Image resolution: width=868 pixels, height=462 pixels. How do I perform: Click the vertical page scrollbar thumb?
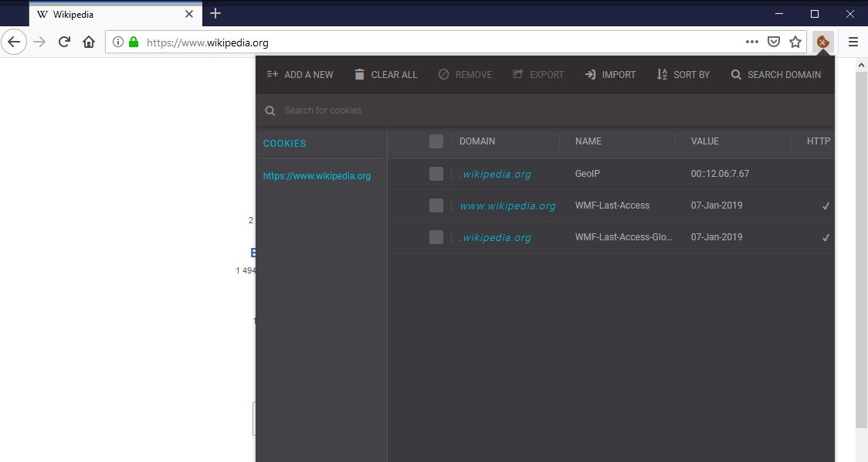click(861, 250)
